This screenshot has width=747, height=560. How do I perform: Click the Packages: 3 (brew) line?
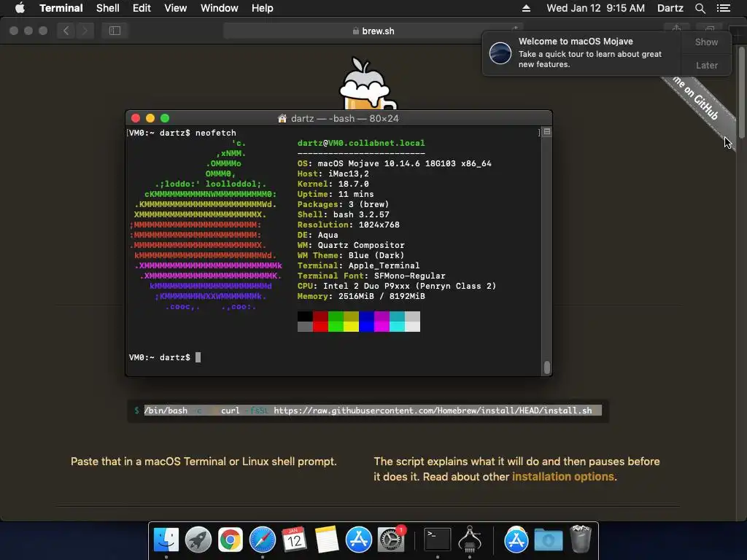pos(343,204)
